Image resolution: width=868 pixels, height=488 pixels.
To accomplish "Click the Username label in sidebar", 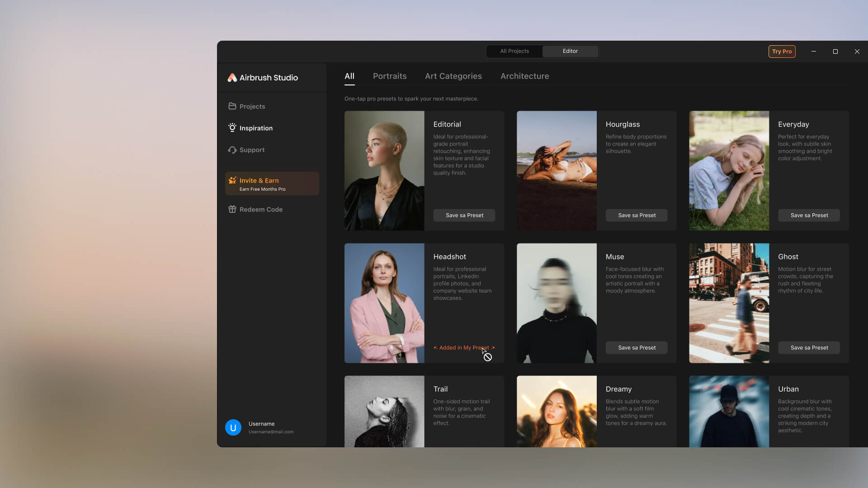I will (261, 424).
